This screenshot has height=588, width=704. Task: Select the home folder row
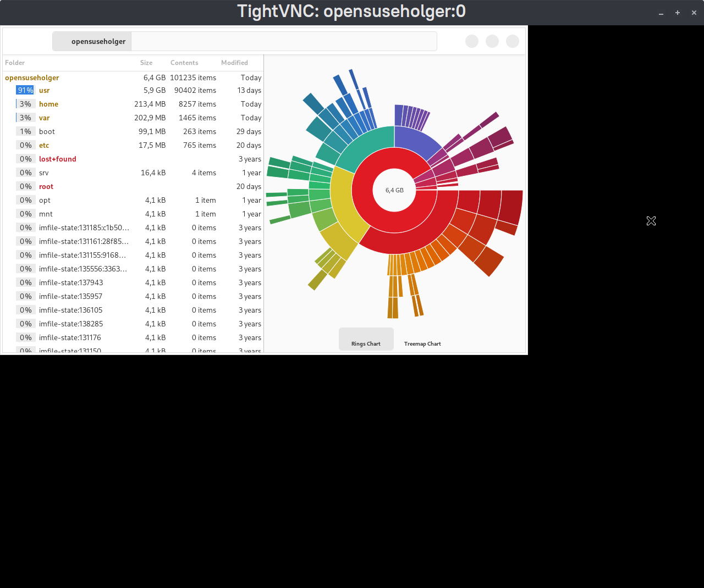[x=48, y=104]
